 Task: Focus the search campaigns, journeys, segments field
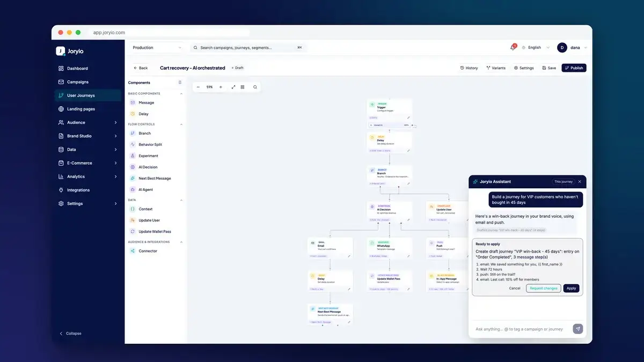pos(248,48)
